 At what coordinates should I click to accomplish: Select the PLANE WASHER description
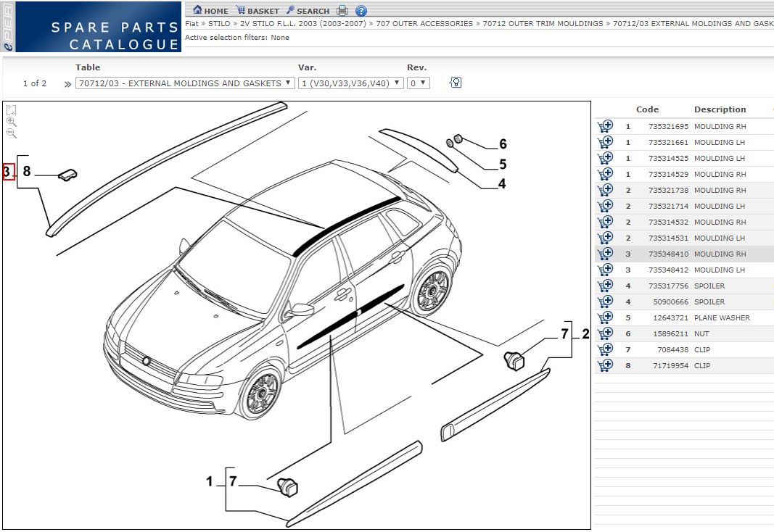(x=722, y=317)
